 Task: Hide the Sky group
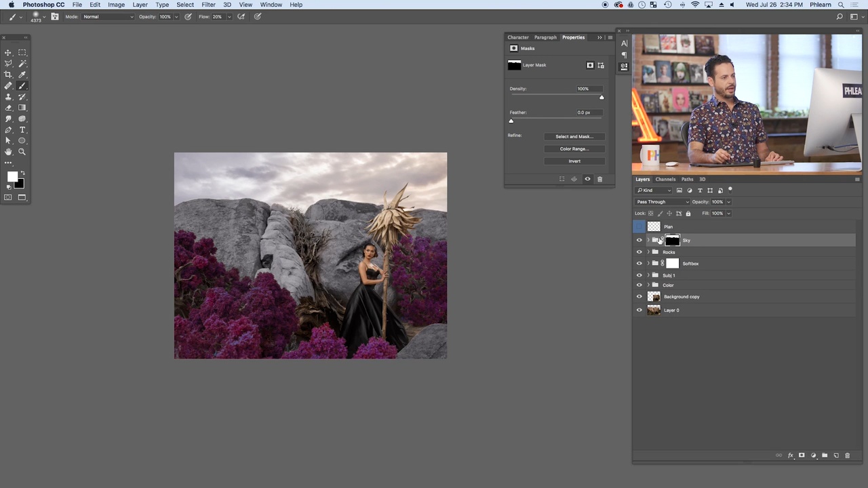(639, 240)
